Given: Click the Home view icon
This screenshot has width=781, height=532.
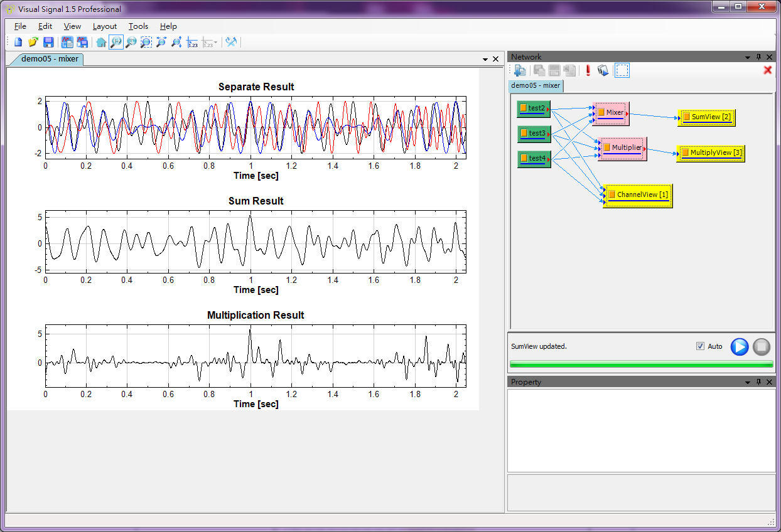Looking at the screenshot, I should coord(100,42).
